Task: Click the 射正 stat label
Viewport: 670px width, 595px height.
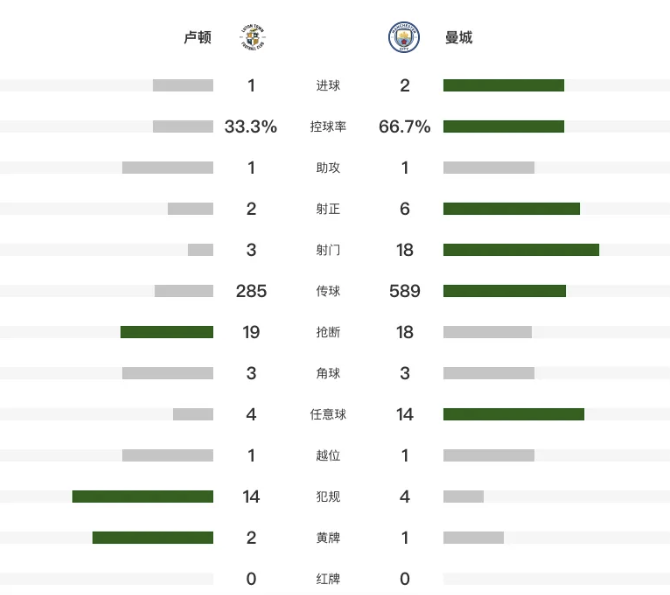Action: [328, 209]
